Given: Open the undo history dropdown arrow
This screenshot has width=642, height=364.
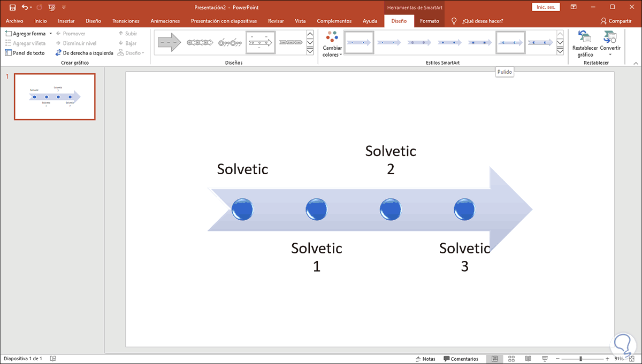Looking at the screenshot, I should click(32, 7).
